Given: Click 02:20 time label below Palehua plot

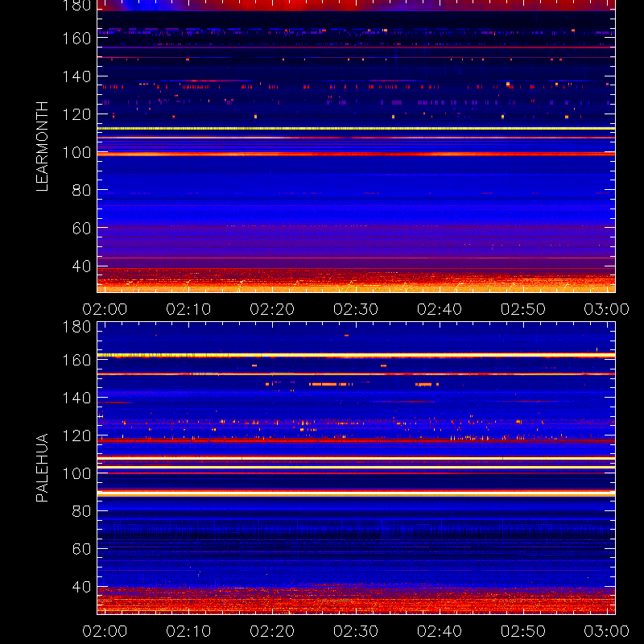Looking at the screenshot, I should point(272,631).
